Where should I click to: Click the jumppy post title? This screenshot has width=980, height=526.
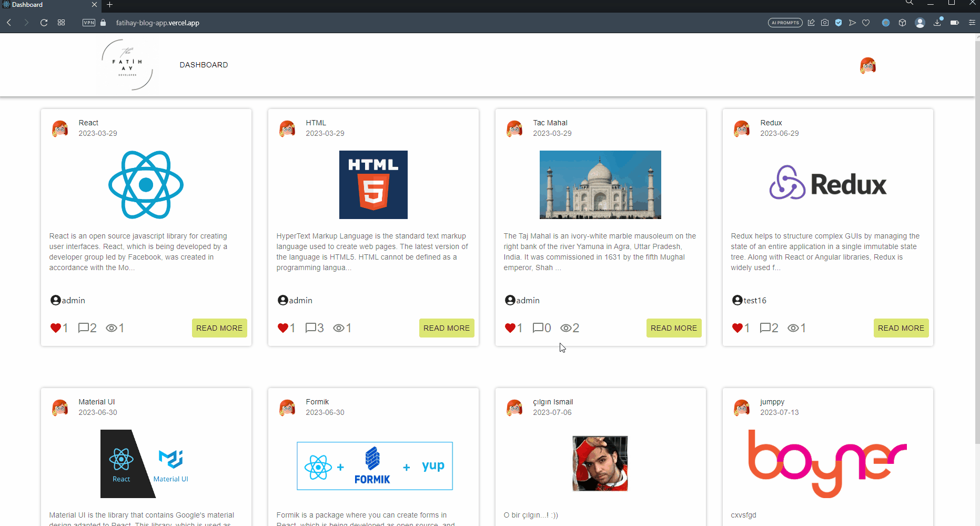[x=772, y=402]
